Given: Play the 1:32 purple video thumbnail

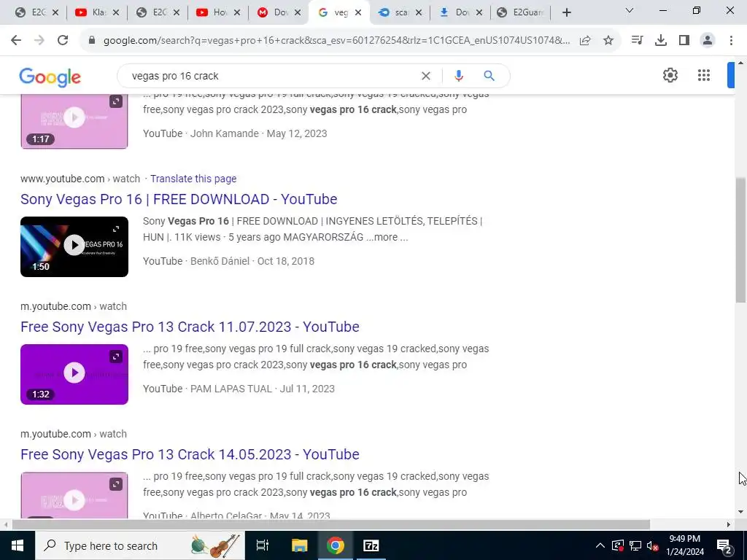Looking at the screenshot, I should click(74, 373).
